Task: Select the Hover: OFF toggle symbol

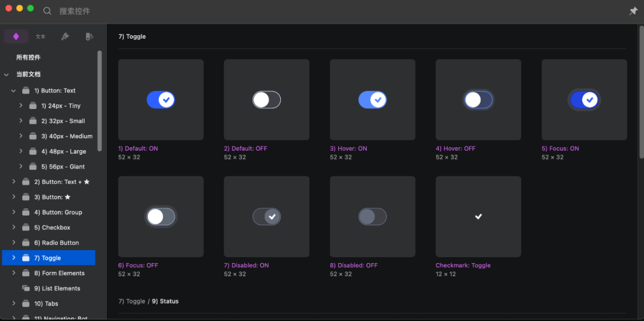Action: point(478,99)
